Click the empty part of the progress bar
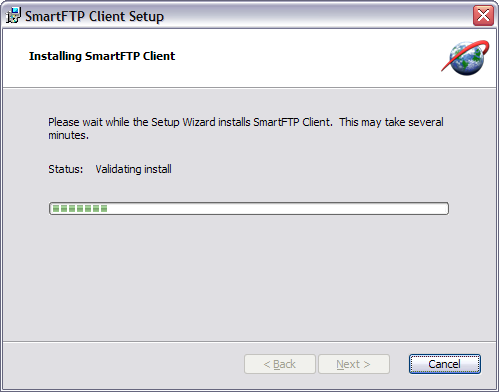 (277, 209)
